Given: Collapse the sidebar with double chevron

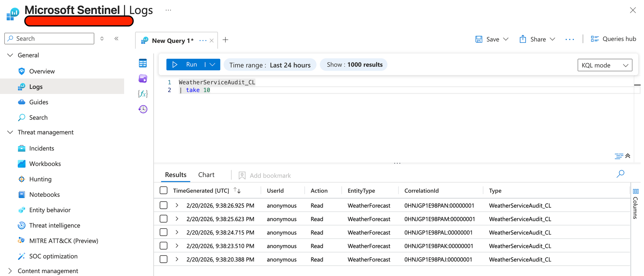Looking at the screenshot, I should [x=117, y=39].
